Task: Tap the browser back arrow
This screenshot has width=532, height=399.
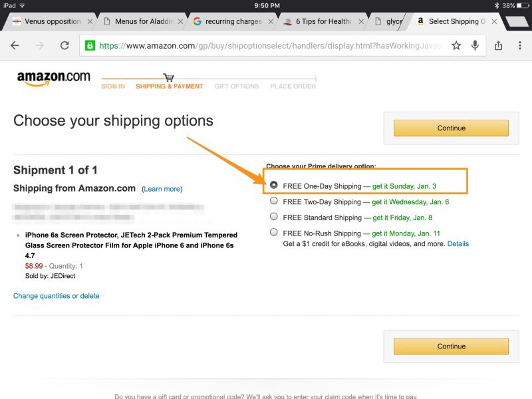Action: pyautogui.click(x=15, y=46)
